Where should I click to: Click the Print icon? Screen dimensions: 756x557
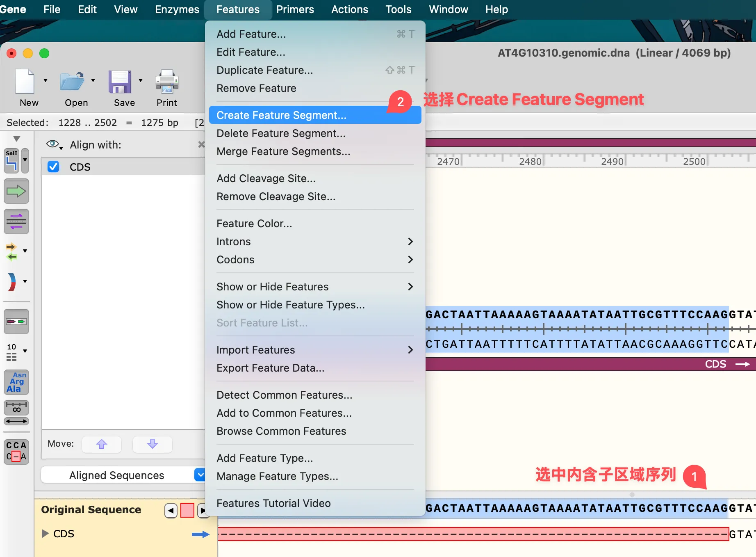coord(166,82)
